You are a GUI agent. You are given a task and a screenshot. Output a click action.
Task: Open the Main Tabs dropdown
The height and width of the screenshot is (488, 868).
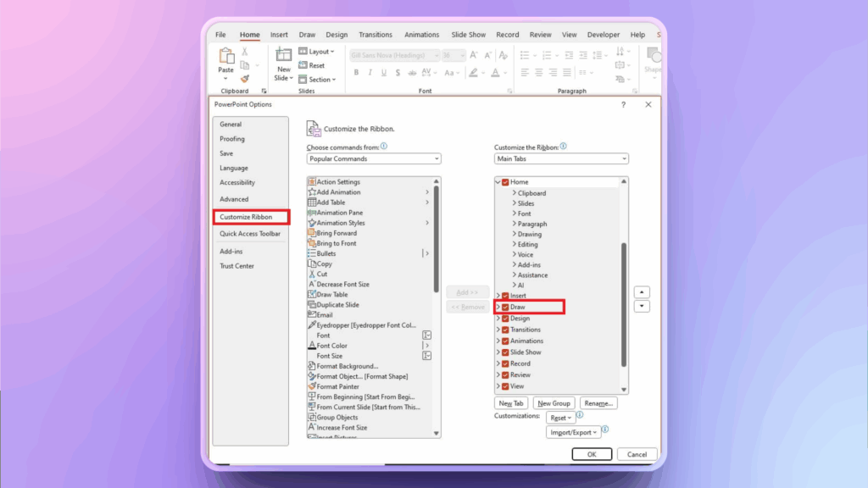pyautogui.click(x=561, y=159)
